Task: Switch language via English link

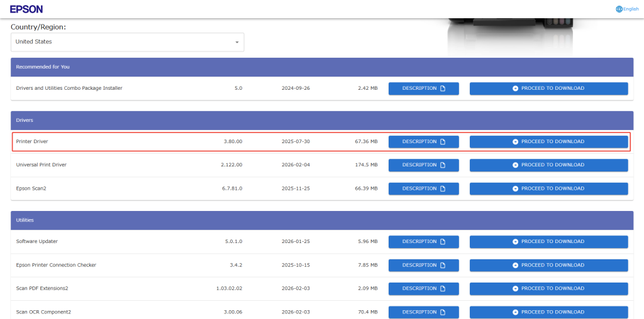Action: [x=630, y=9]
